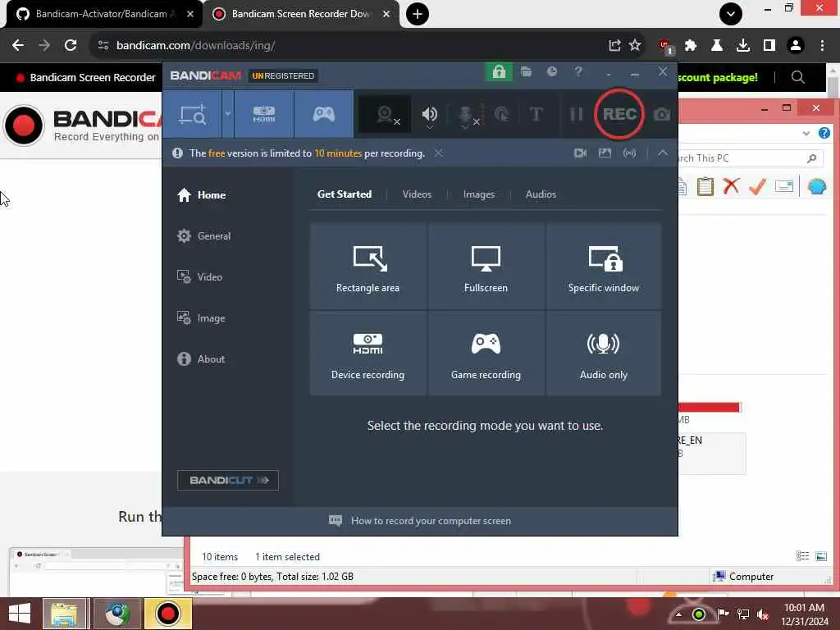Click the audio broadcast icon in notice bar

coord(629,153)
